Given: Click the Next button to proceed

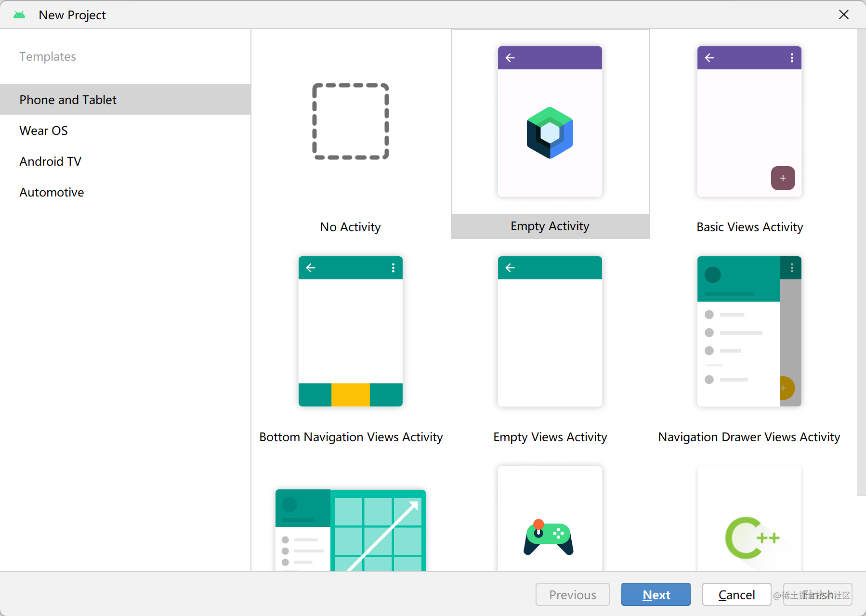Looking at the screenshot, I should pyautogui.click(x=656, y=594).
